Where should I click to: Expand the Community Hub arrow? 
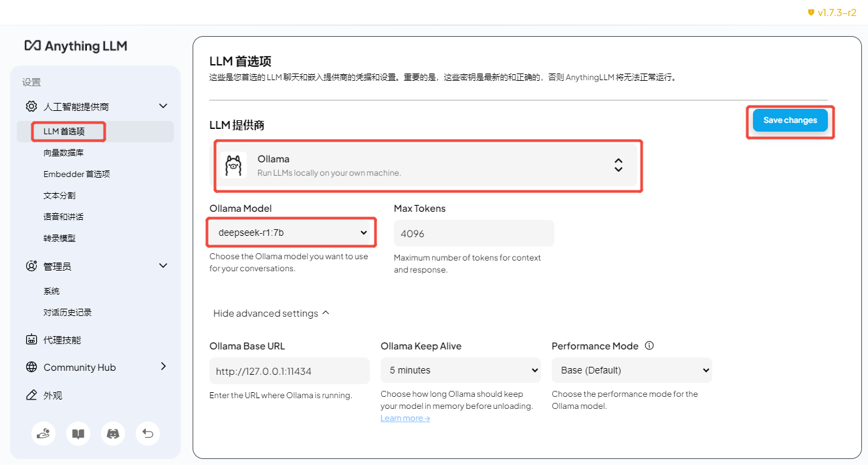pyautogui.click(x=163, y=366)
